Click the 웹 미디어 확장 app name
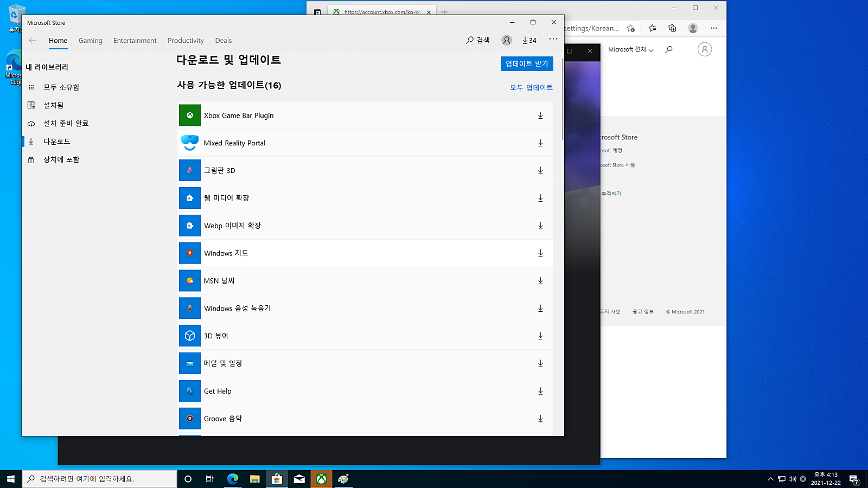 coord(226,198)
